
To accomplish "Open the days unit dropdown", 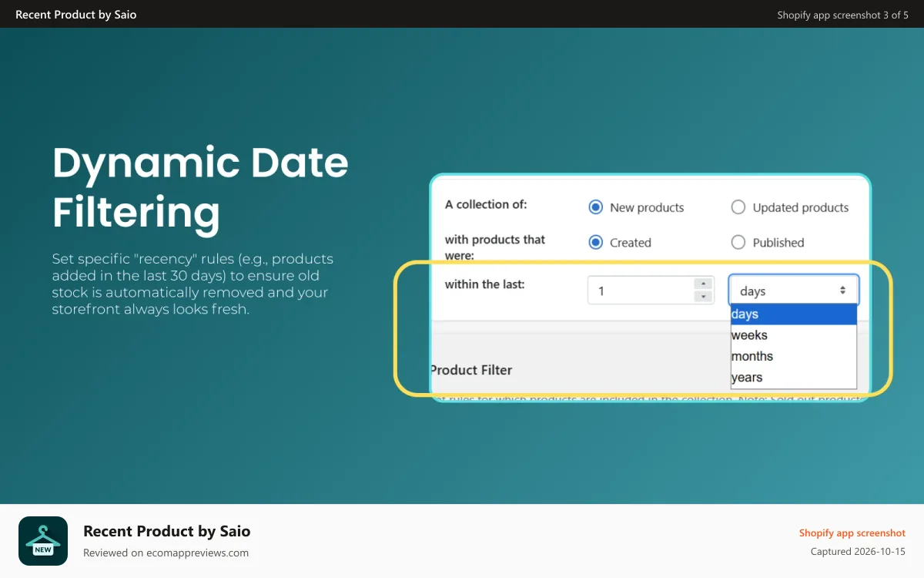I will pyautogui.click(x=793, y=291).
